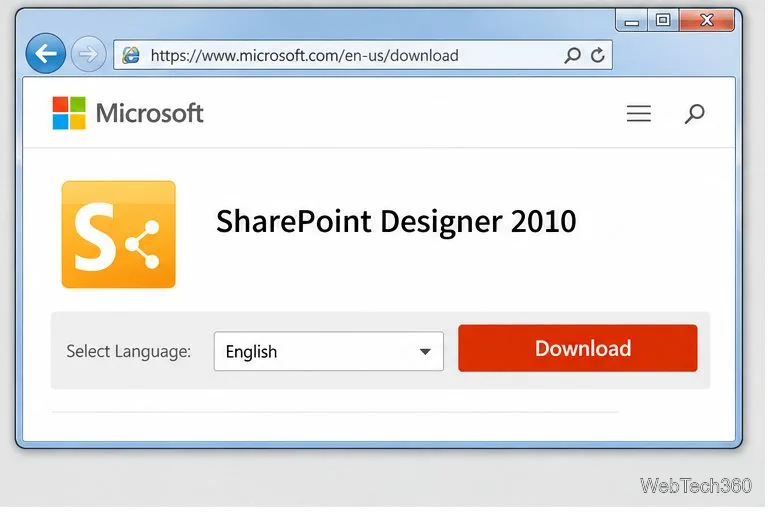Click the "SharePoint Designer 2010" heading
The image size is (768, 512).
pyautogui.click(x=396, y=221)
